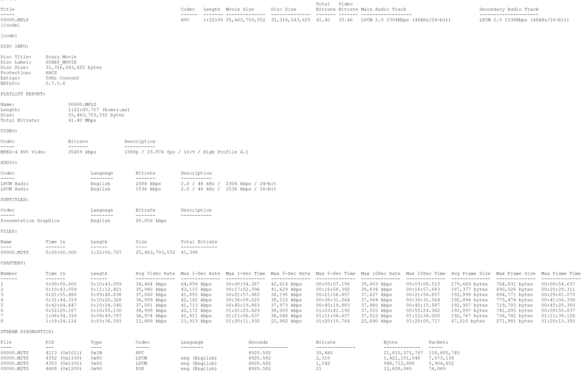Click the Secondary Audio Track column header
The height and width of the screenshot is (375, 588).
tap(509, 9)
